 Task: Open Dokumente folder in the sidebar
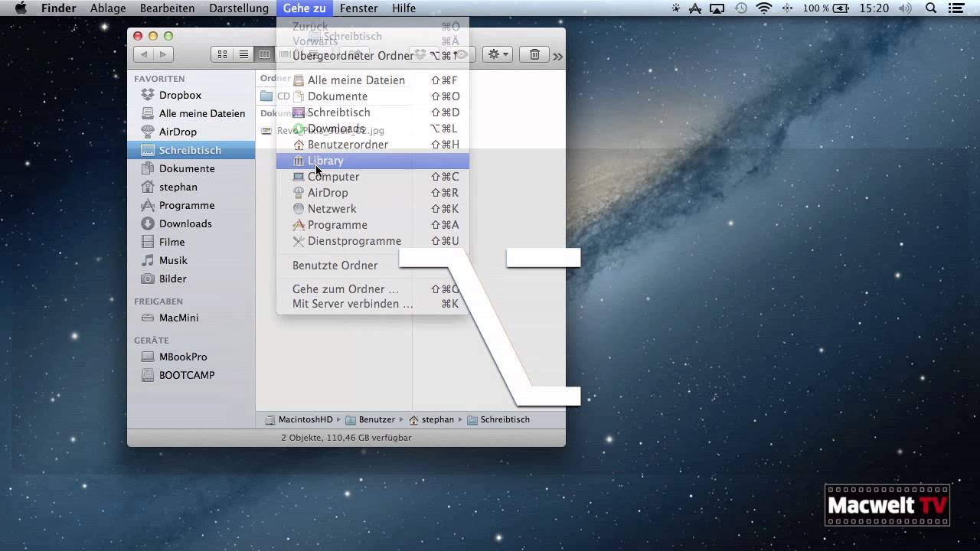tap(186, 168)
